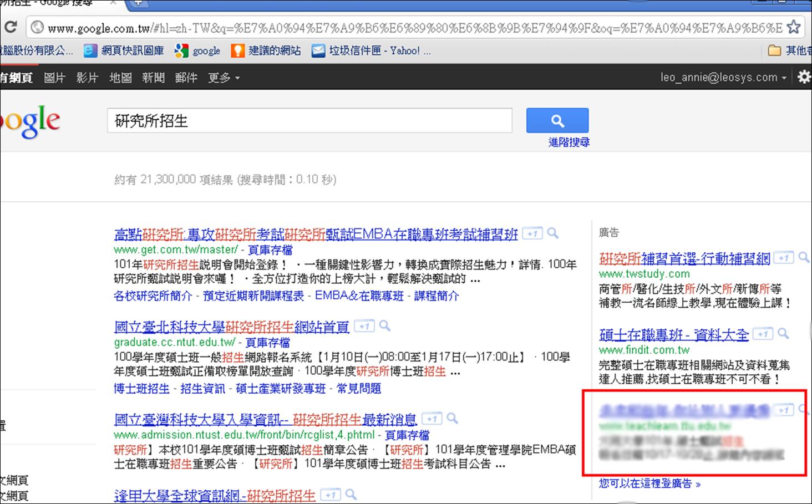Open 進階搜尋 advanced search link
Image resolution: width=812 pixels, height=504 pixels.
click(569, 142)
